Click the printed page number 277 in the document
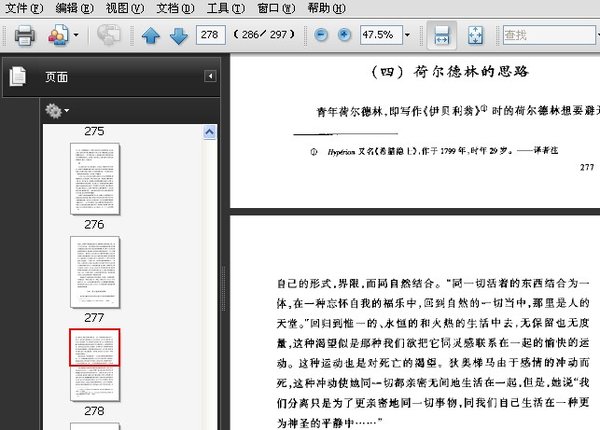600x430 pixels. tap(587, 167)
